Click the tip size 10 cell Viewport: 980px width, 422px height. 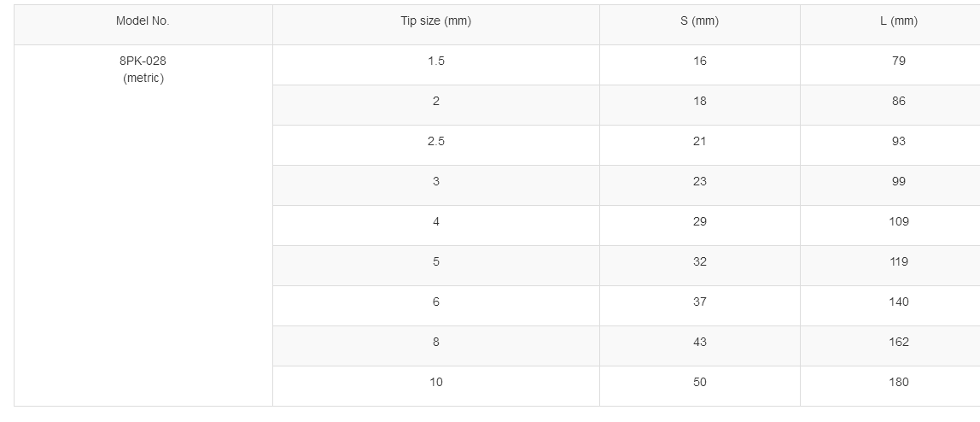coord(435,383)
